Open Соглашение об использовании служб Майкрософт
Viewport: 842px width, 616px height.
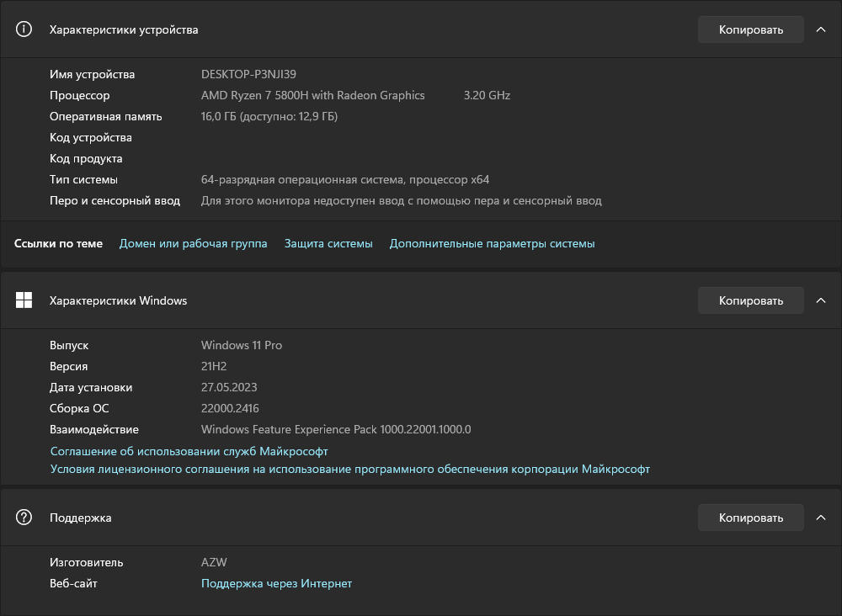click(189, 452)
